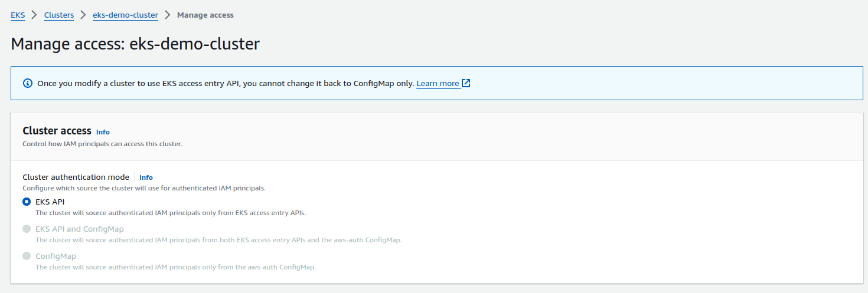Open eks-demo-cluster breadcrumb link
Viewport: 868px width, 293px height.
point(125,15)
